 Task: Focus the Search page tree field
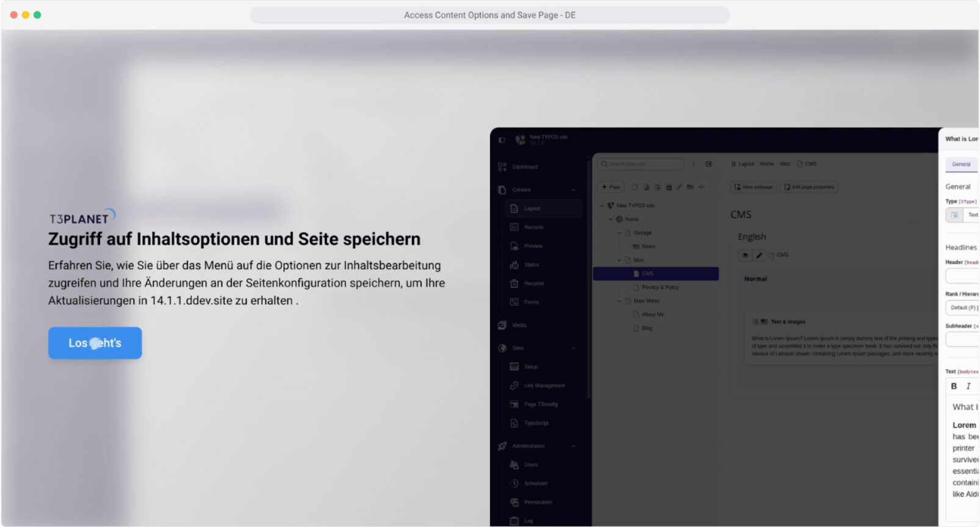[x=641, y=164]
